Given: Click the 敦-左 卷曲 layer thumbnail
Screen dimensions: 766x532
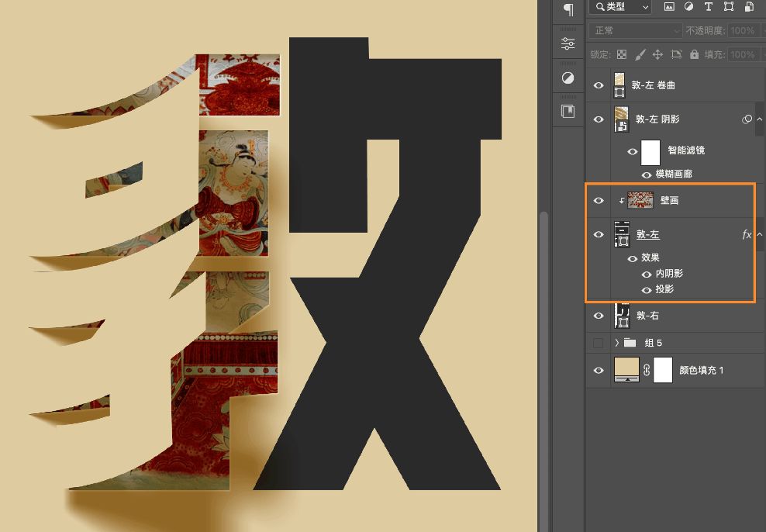Looking at the screenshot, I should click(619, 85).
